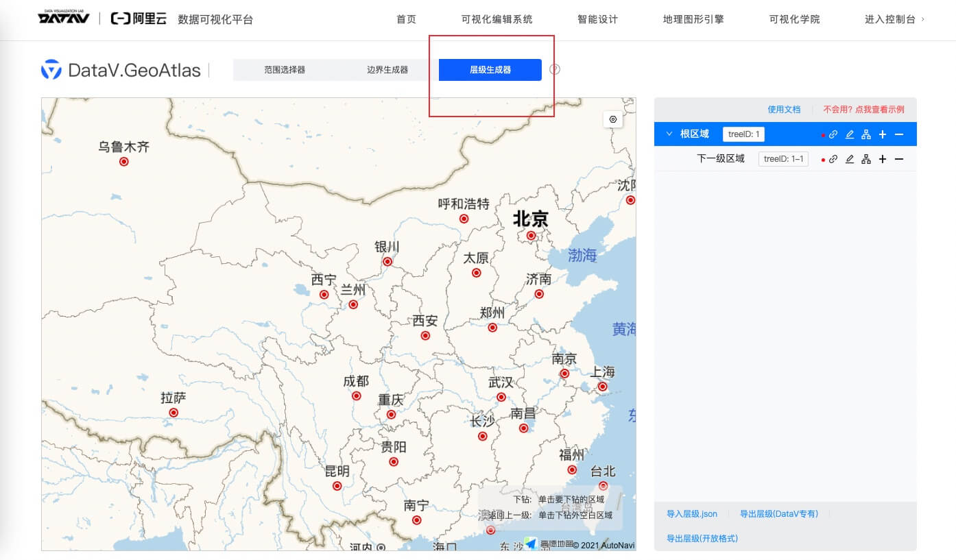The width and height of the screenshot is (956, 560).
Task: Click the 呼和浩特 marker on the map
Action: point(464,219)
